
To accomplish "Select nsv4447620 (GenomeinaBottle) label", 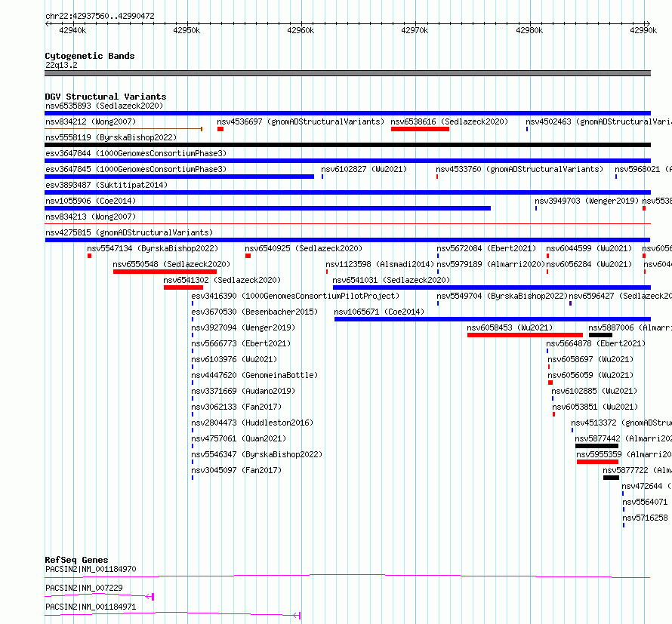I will 254,375.
